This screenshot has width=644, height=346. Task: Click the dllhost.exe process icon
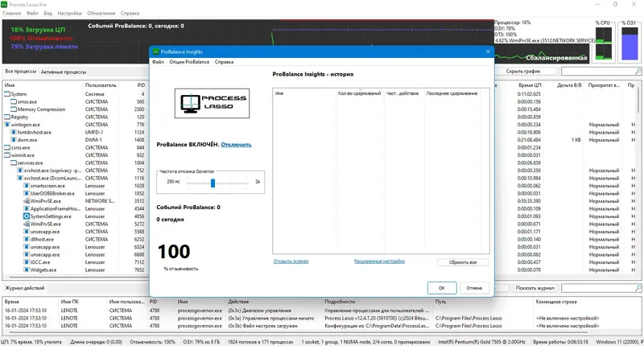click(x=27, y=239)
